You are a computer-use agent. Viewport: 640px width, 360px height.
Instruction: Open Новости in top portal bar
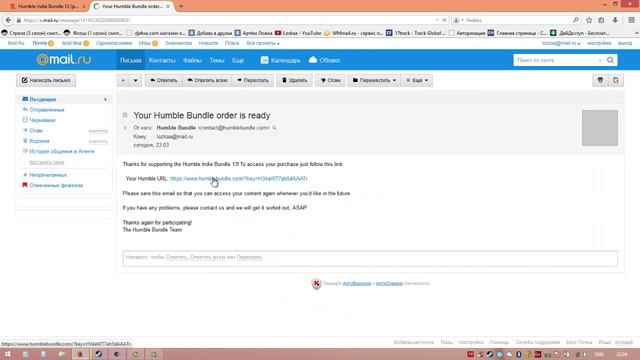coord(208,43)
